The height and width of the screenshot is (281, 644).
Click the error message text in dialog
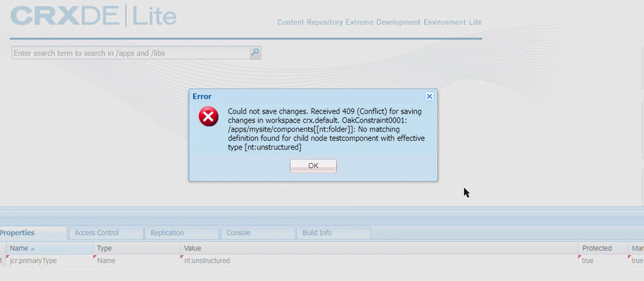[326, 129]
